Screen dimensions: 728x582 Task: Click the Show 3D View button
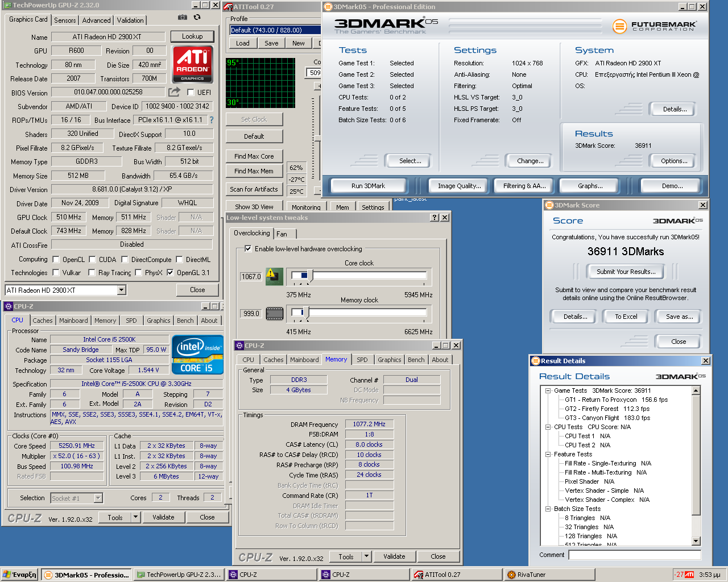pyautogui.click(x=254, y=207)
